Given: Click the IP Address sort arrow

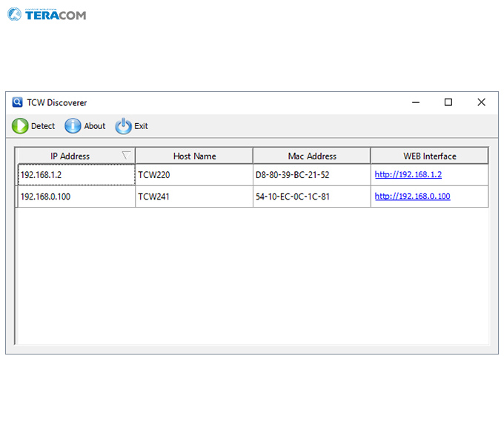Looking at the screenshot, I should (126, 155).
